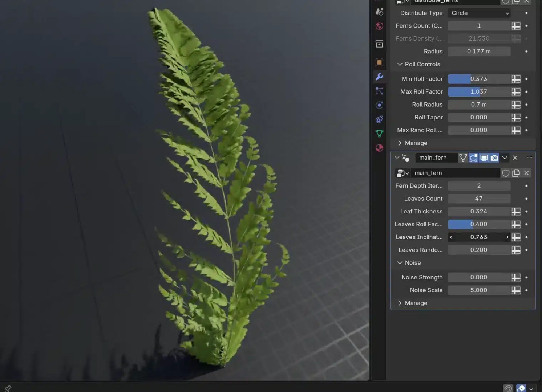Toggle viewport display of main_fern modifier
The image size is (542, 392).
pos(484,158)
